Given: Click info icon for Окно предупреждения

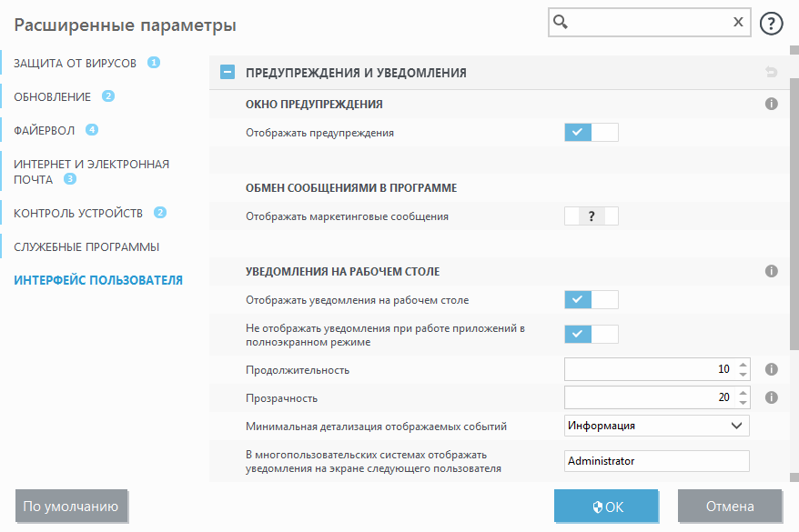Looking at the screenshot, I should tap(771, 105).
